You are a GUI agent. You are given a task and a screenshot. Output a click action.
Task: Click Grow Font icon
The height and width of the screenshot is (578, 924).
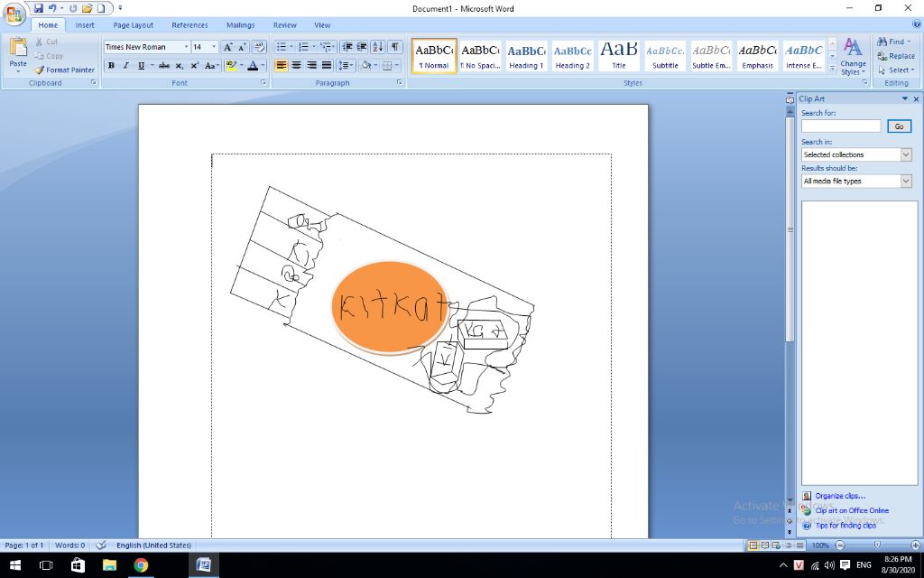(x=227, y=47)
